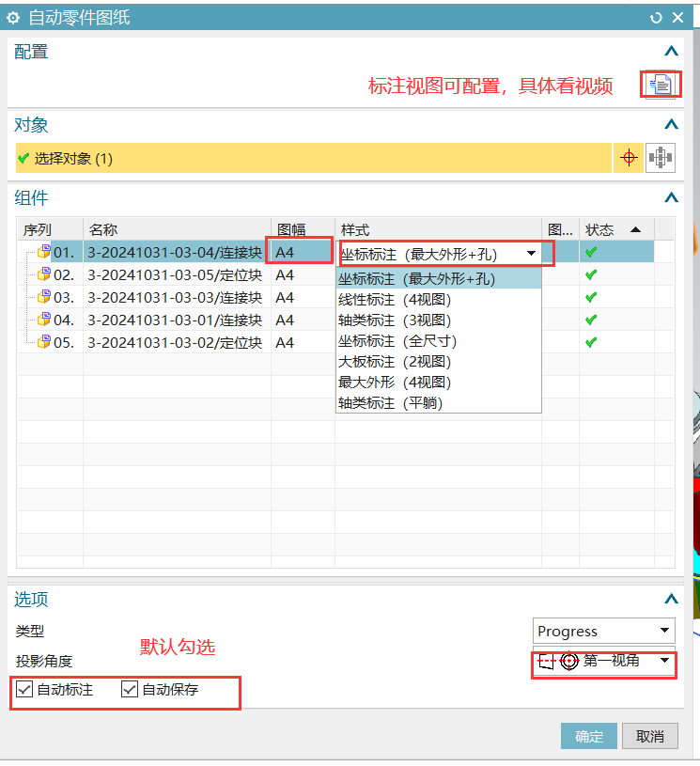
Task: Open the annotation view configuration icon
Action: tap(661, 85)
